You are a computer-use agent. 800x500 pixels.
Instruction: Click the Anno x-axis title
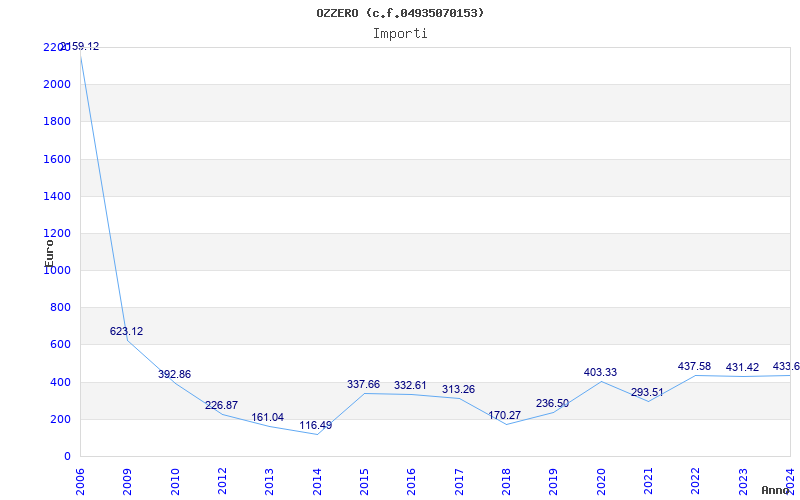click(x=776, y=490)
